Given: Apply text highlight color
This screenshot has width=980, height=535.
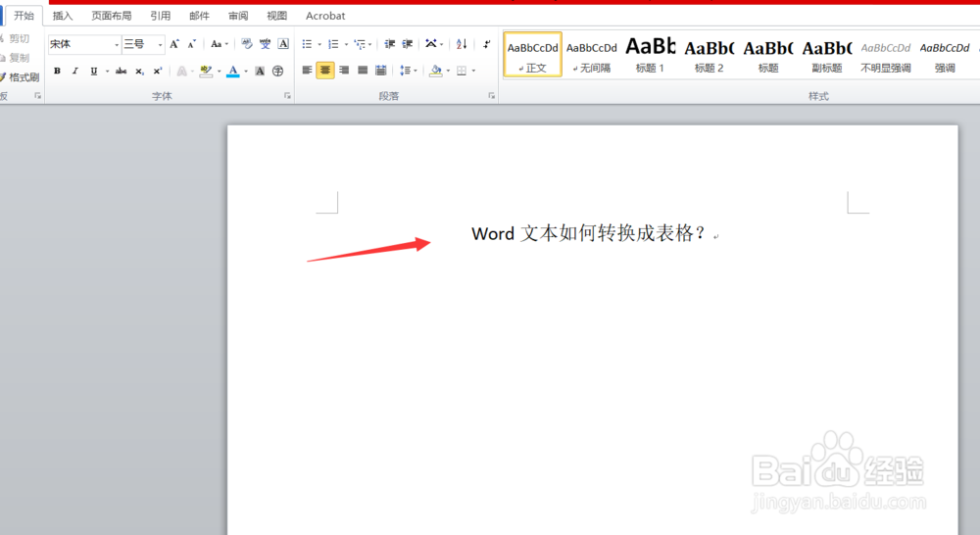Looking at the screenshot, I should (206, 71).
